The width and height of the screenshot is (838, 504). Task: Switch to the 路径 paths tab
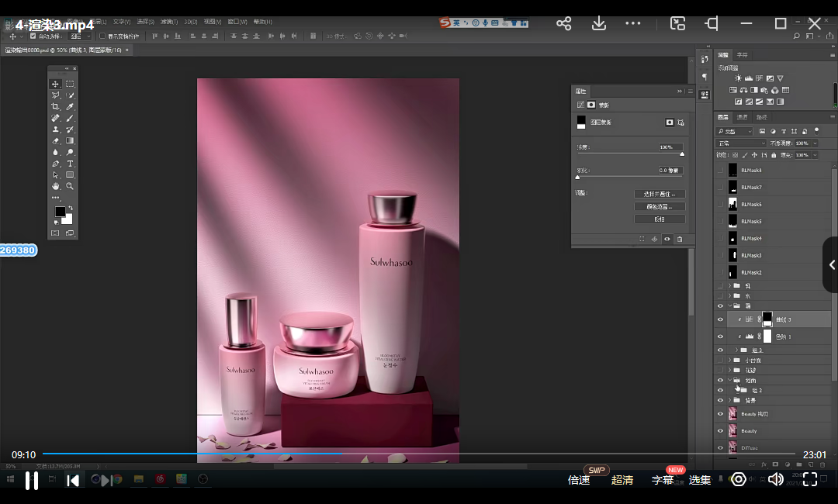tap(762, 117)
